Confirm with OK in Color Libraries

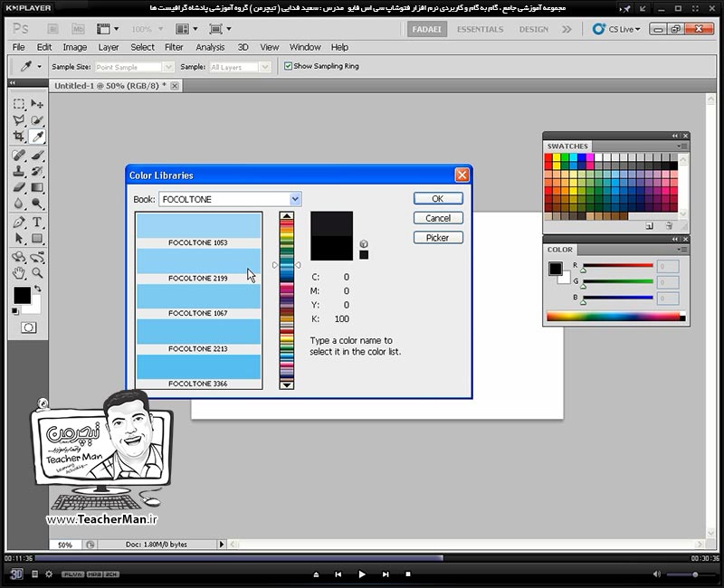438,198
